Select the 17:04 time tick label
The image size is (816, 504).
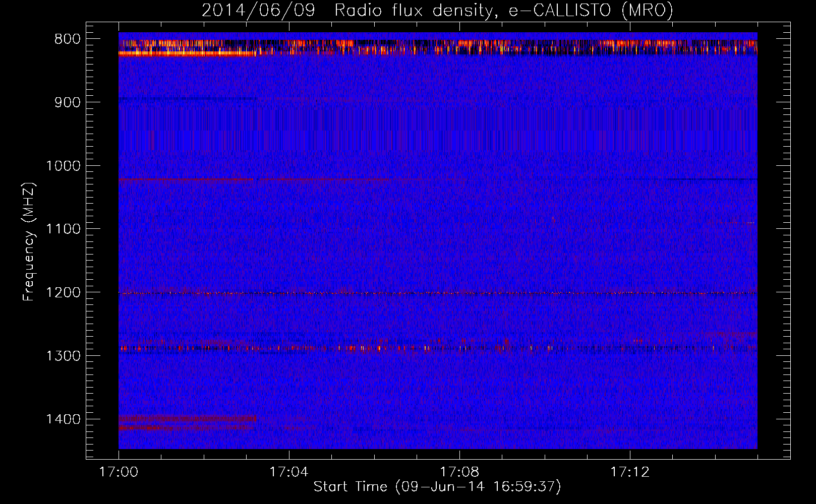click(x=289, y=472)
